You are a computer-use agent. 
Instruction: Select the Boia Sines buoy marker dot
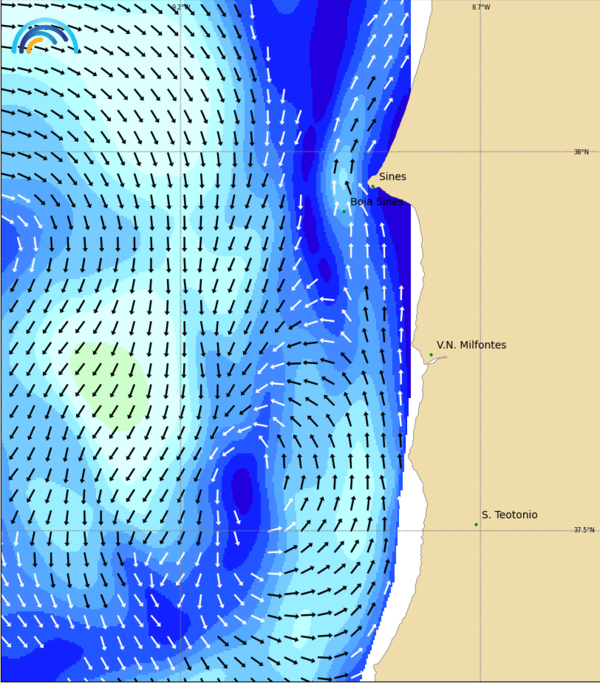(344, 211)
